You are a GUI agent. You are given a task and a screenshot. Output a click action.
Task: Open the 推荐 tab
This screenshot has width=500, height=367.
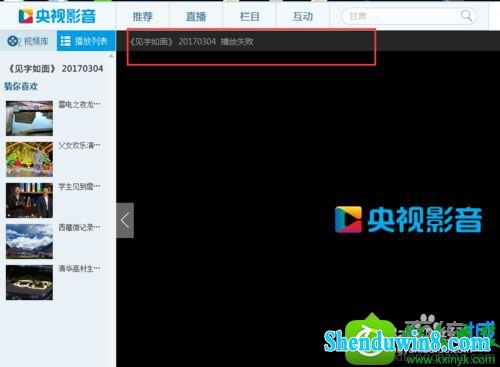[143, 16]
